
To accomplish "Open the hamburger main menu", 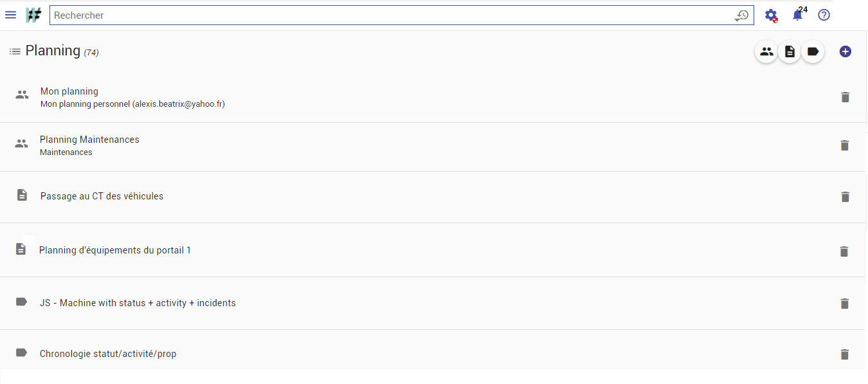I will tap(10, 15).
